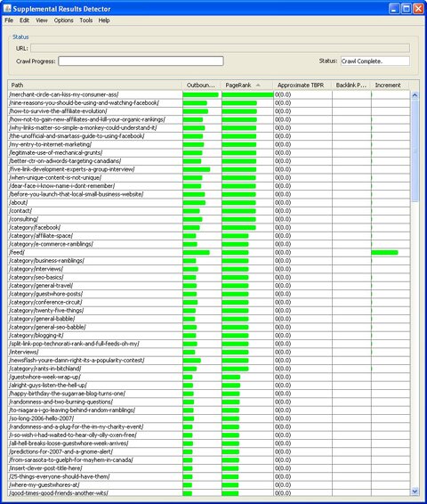Image resolution: width=427 pixels, height=504 pixels.
Task: Select the /where-my-guestwhores-at/ row
Action: 209,485
